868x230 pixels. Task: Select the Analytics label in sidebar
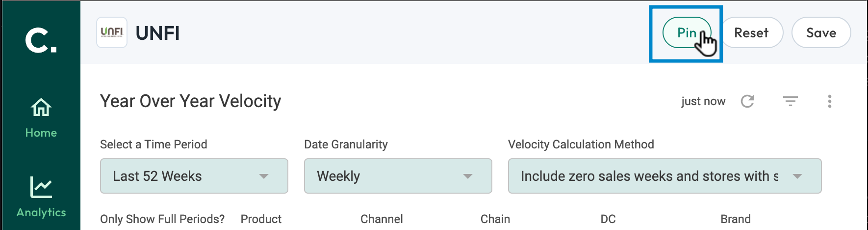(41, 212)
